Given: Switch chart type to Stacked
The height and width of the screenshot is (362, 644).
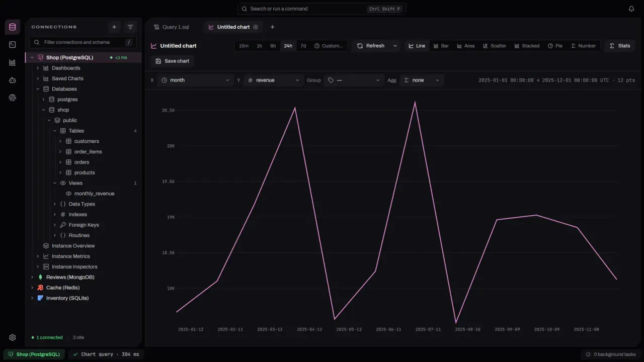Looking at the screenshot, I should pyautogui.click(x=527, y=46).
